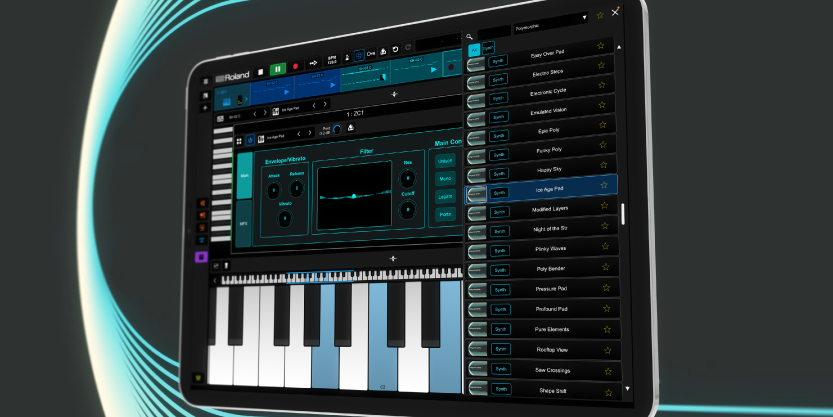Shift keyboard range left with arrow
This screenshot has width=833, height=417.
pos(215,280)
